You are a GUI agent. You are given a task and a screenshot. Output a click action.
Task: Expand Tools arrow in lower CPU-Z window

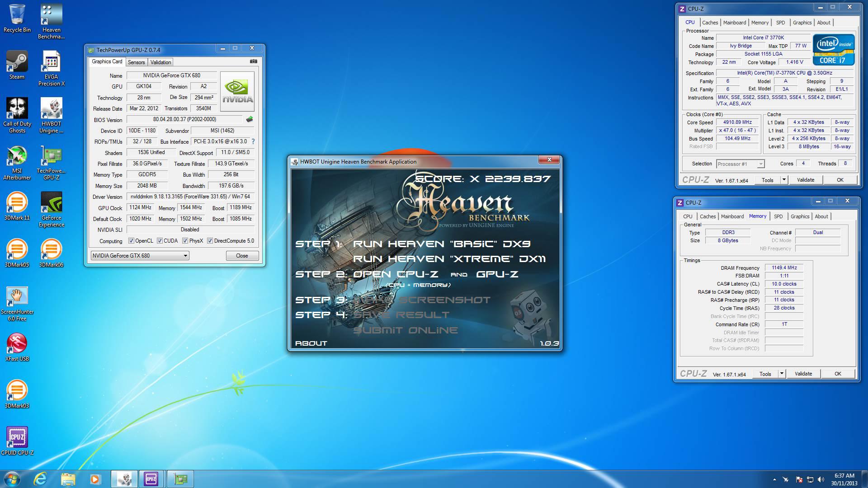pos(782,374)
